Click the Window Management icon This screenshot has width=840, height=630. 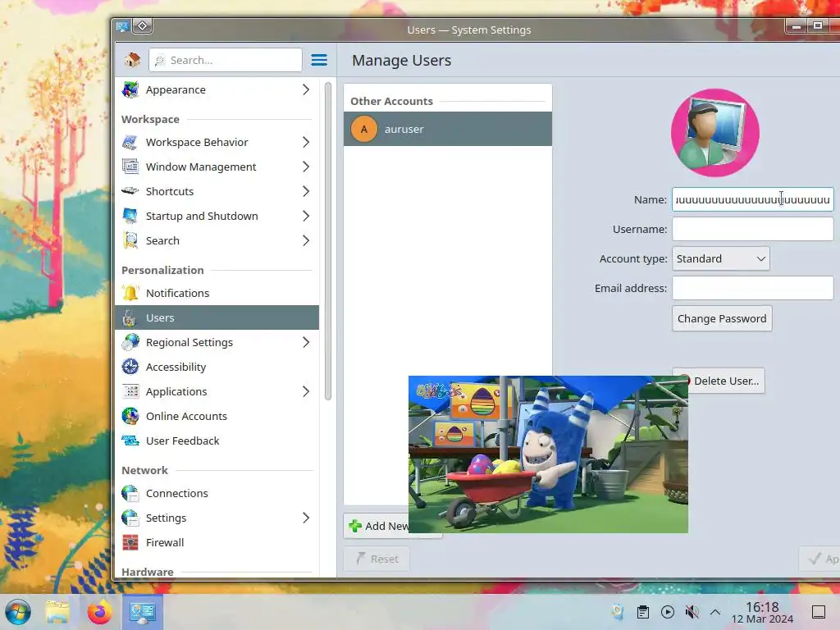click(x=130, y=167)
